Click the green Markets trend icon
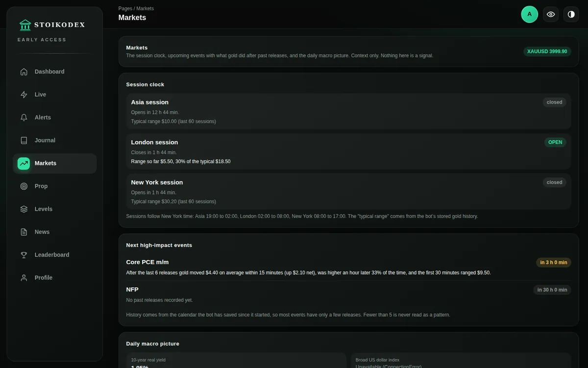 tap(24, 163)
